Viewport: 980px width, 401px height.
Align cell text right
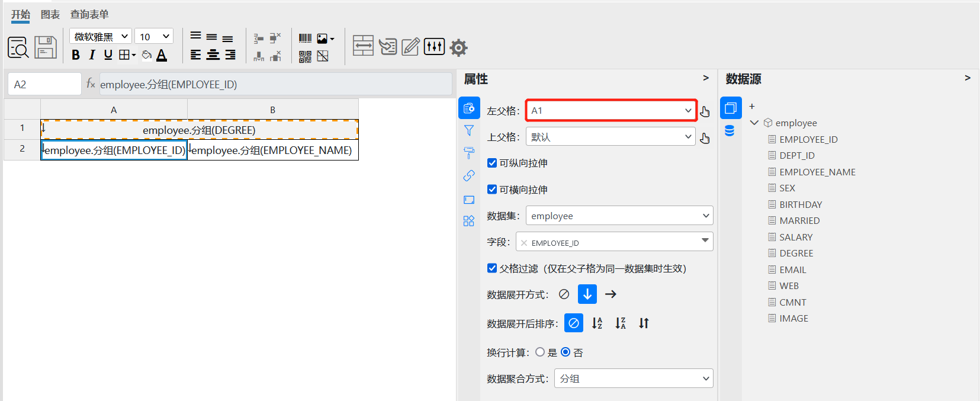230,55
